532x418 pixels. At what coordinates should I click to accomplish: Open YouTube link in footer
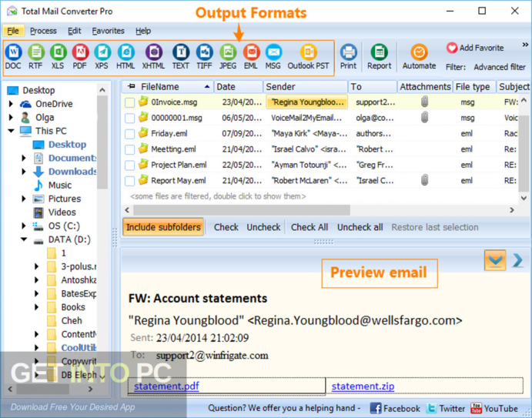[x=494, y=408]
